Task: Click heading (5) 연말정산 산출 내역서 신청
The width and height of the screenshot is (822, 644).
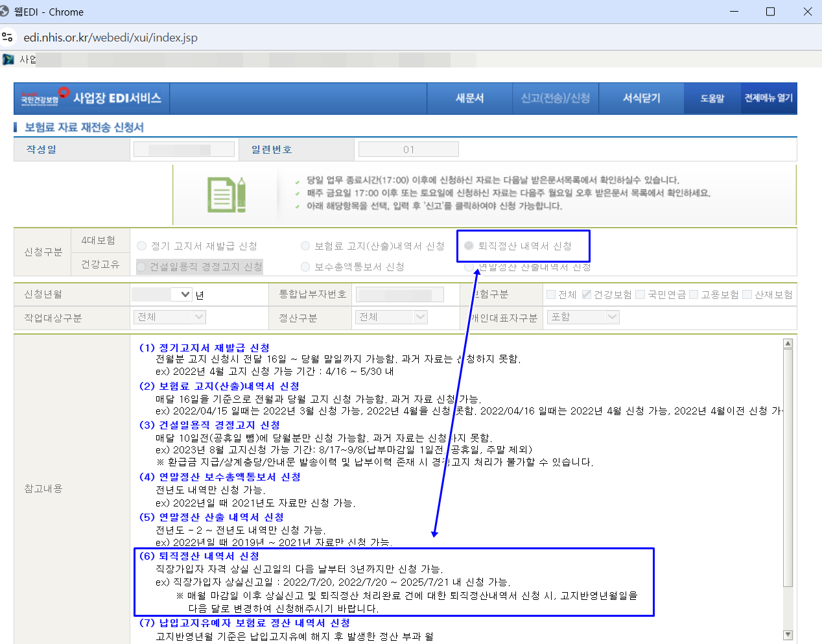Action: [x=211, y=517]
